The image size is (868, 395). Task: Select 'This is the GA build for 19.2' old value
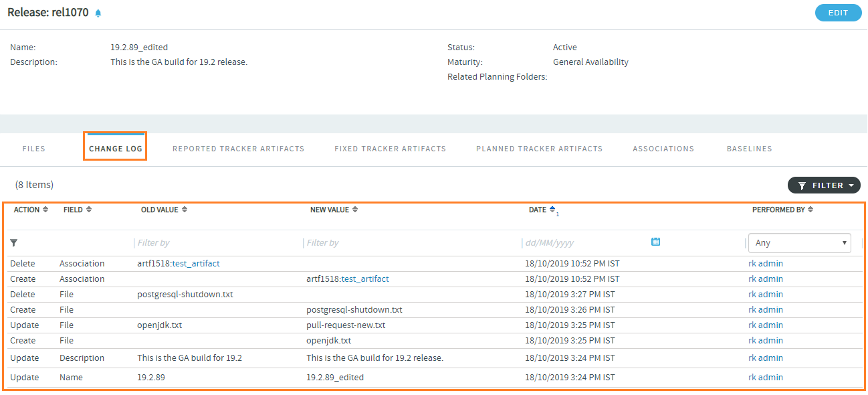(x=189, y=358)
